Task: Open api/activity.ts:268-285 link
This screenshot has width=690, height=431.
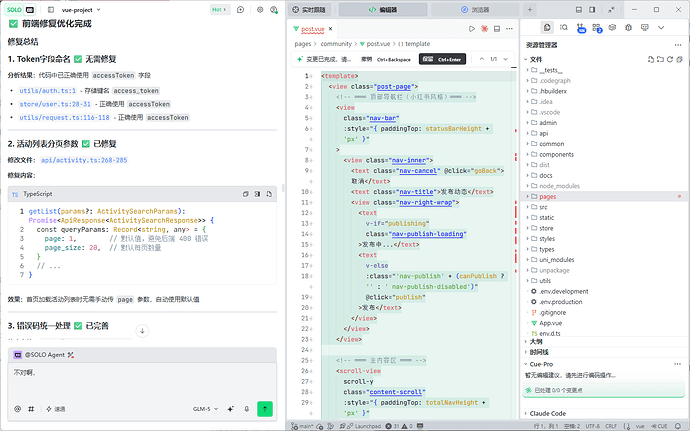Action: click(84, 160)
